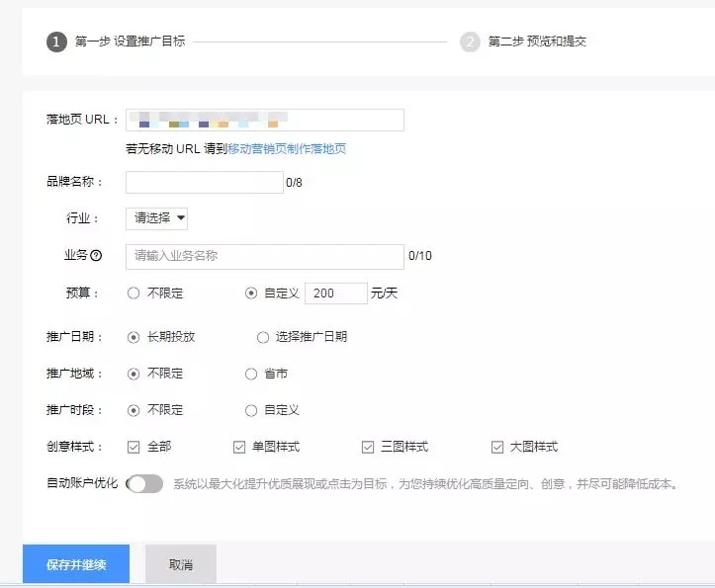Toggle 单图样式 checkbox

click(x=239, y=447)
